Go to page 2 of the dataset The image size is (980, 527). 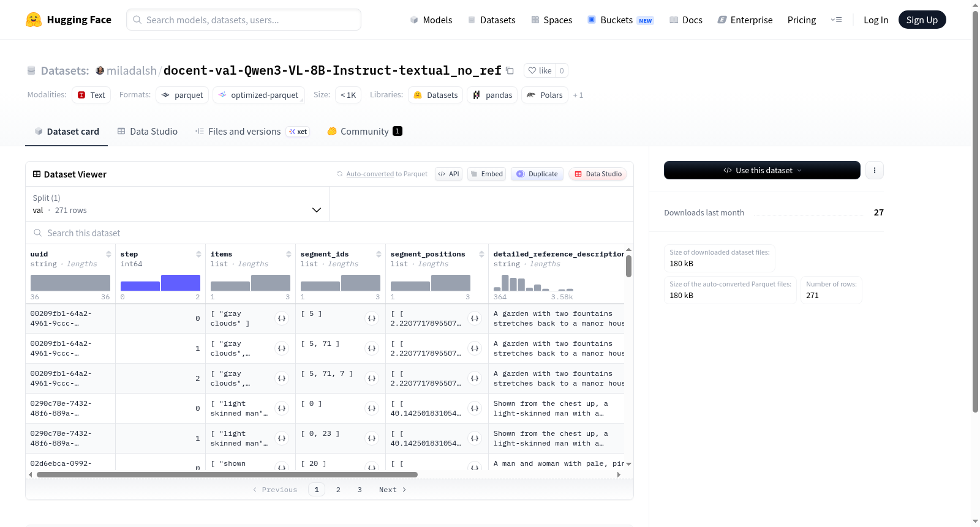pos(338,490)
